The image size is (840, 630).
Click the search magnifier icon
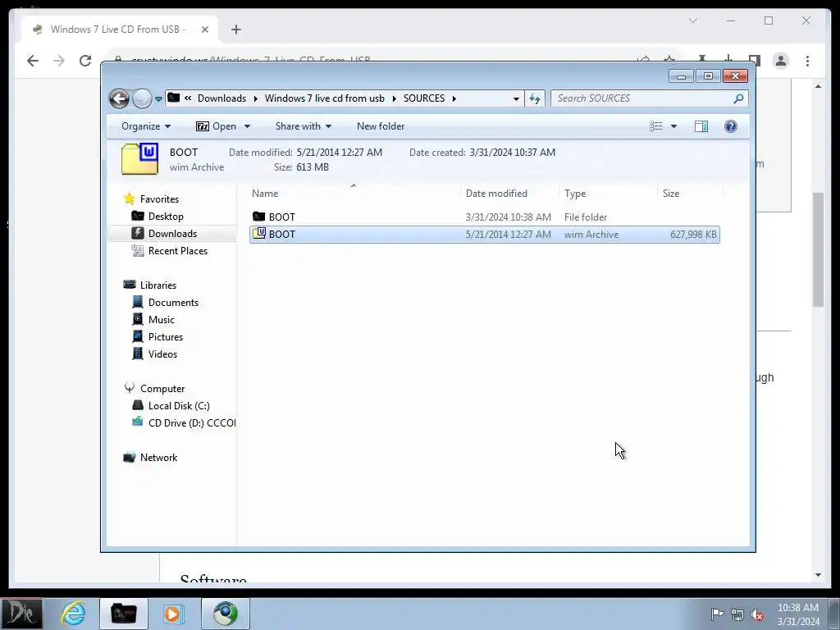coord(739,98)
